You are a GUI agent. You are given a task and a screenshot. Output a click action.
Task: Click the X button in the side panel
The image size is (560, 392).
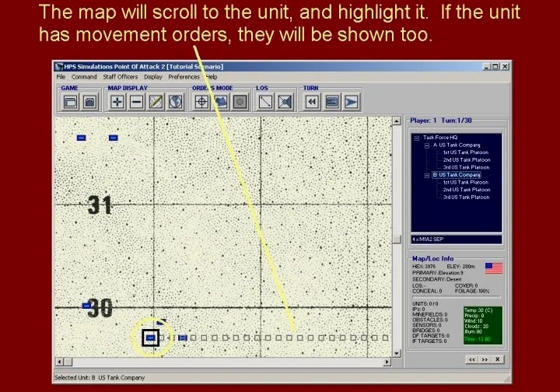point(498,359)
